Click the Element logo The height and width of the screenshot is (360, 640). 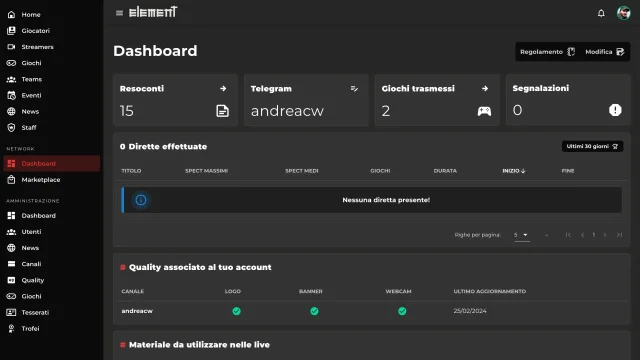(x=153, y=12)
